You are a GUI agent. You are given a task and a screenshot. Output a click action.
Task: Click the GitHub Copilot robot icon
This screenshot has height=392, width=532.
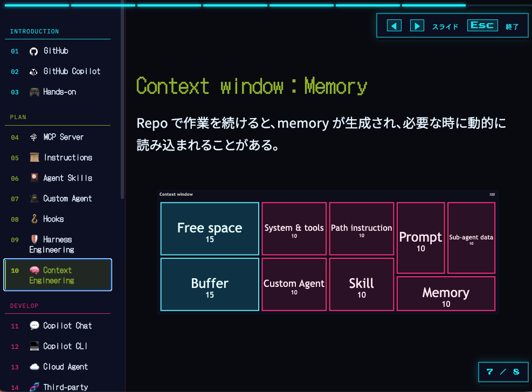click(x=33, y=72)
